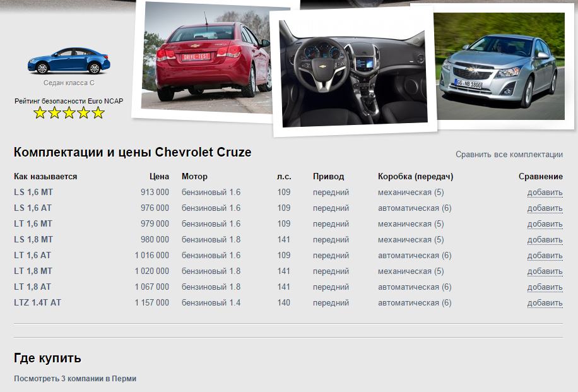The height and width of the screenshot is (392, 578).
Task: Click the price 1 016 000
Action: [x=152, y=255]
